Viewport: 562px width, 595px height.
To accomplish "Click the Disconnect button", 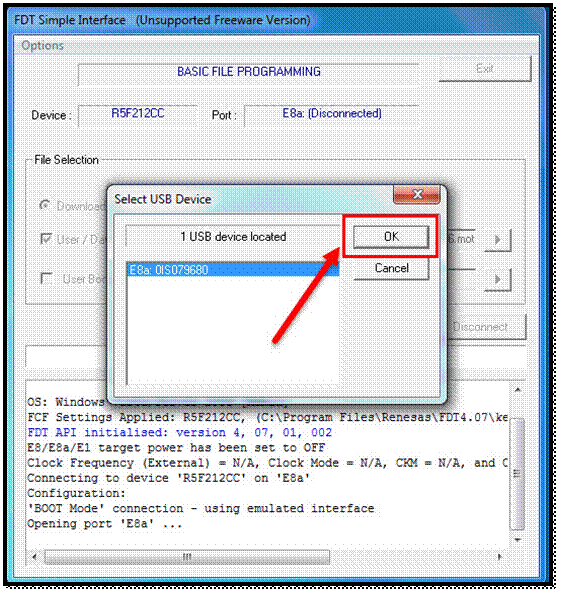I will click(x=487, y=327).
